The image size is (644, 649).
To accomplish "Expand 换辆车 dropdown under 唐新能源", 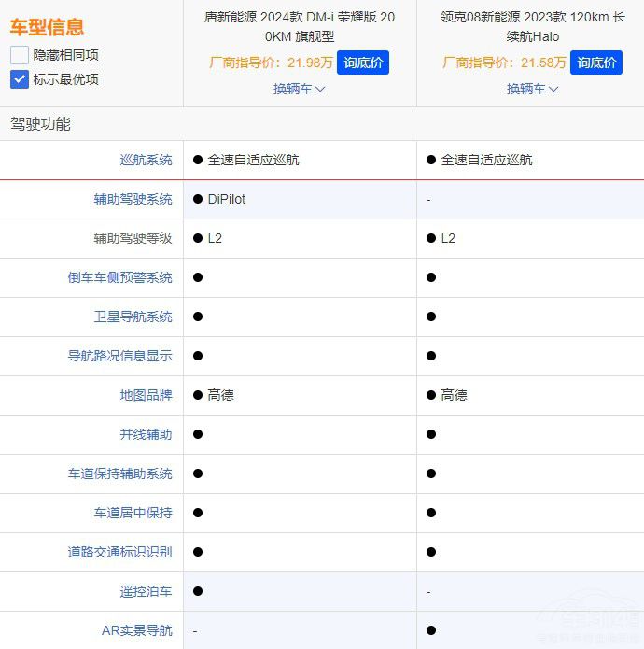I will click(x=300, y=89).
